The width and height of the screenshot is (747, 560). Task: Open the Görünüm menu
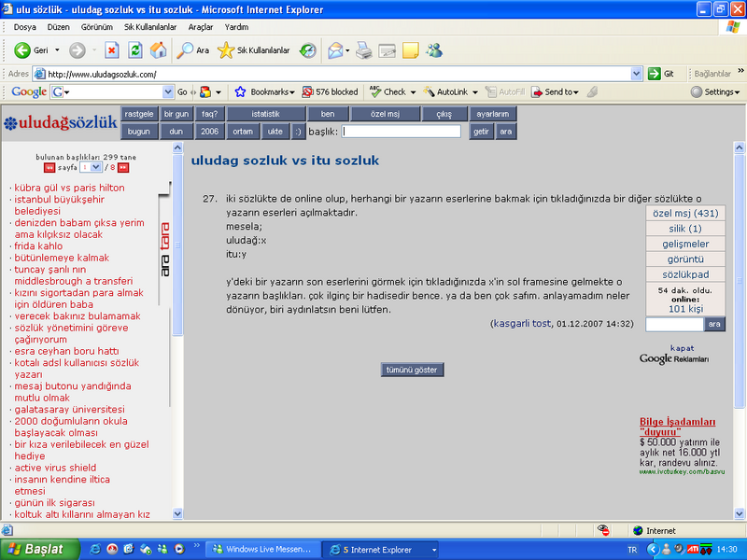pyautogui.click(x=97, y=27)
